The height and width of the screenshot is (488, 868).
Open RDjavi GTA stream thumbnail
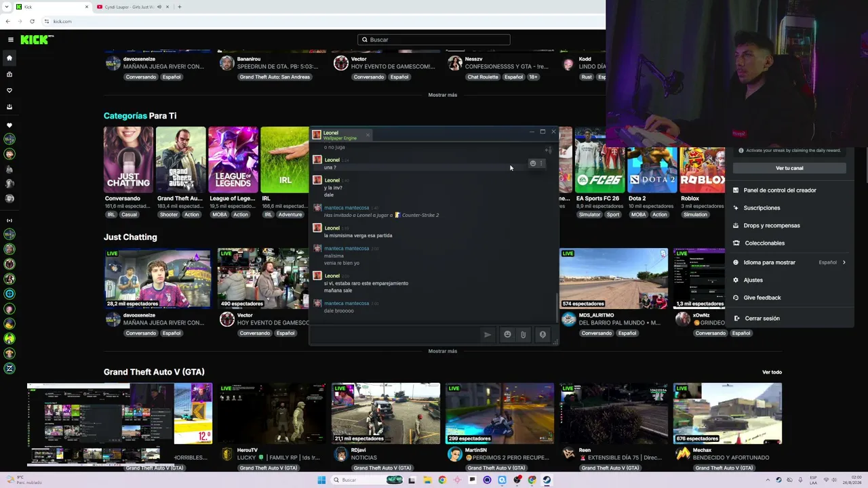(x=386, y=413)
